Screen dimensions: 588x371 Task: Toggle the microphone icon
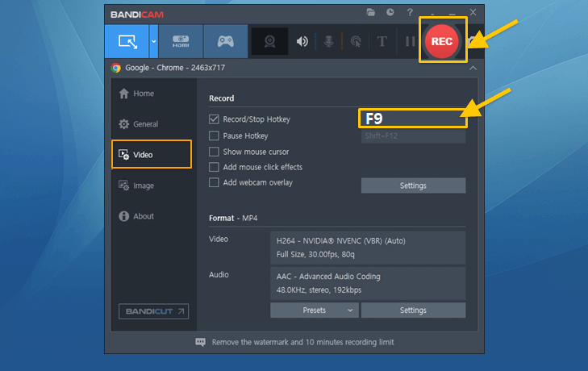pyautogui.click(x=329, y=41)
